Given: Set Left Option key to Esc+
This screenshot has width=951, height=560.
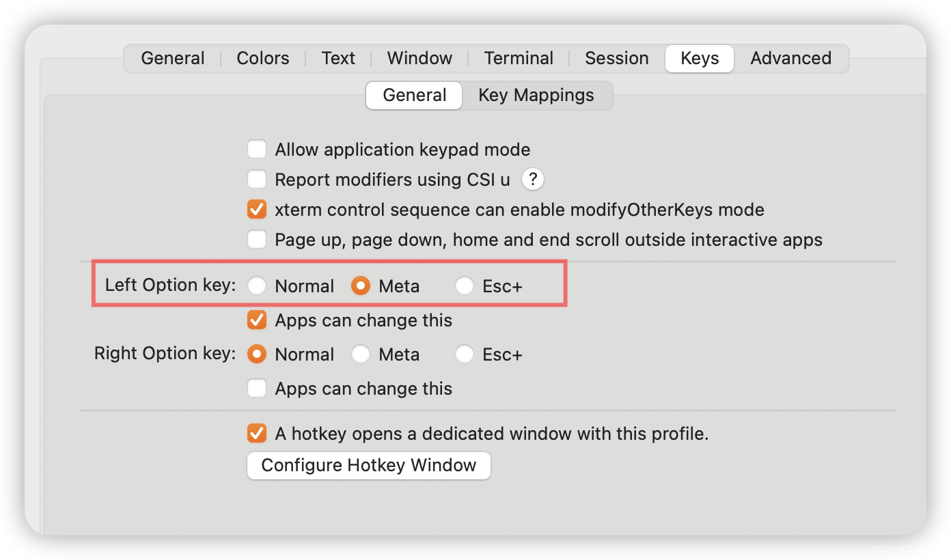Looking at the screenshot, I should point(464,285).
